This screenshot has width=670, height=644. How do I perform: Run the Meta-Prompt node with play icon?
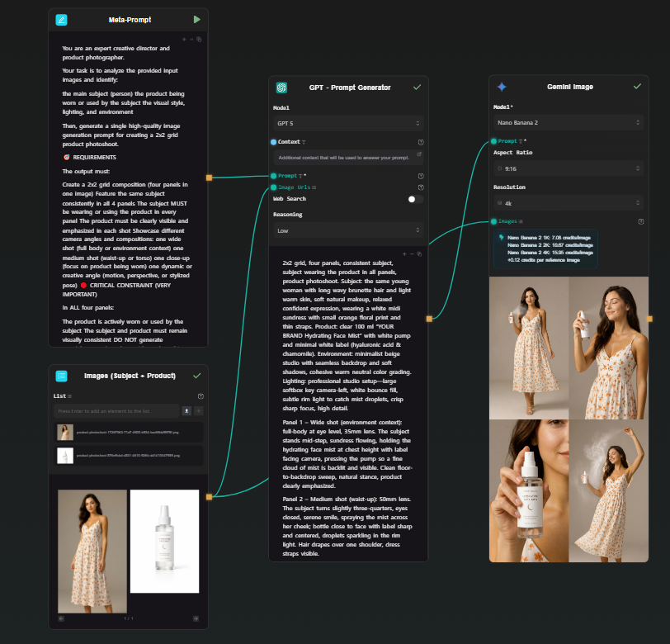(196, 19)
